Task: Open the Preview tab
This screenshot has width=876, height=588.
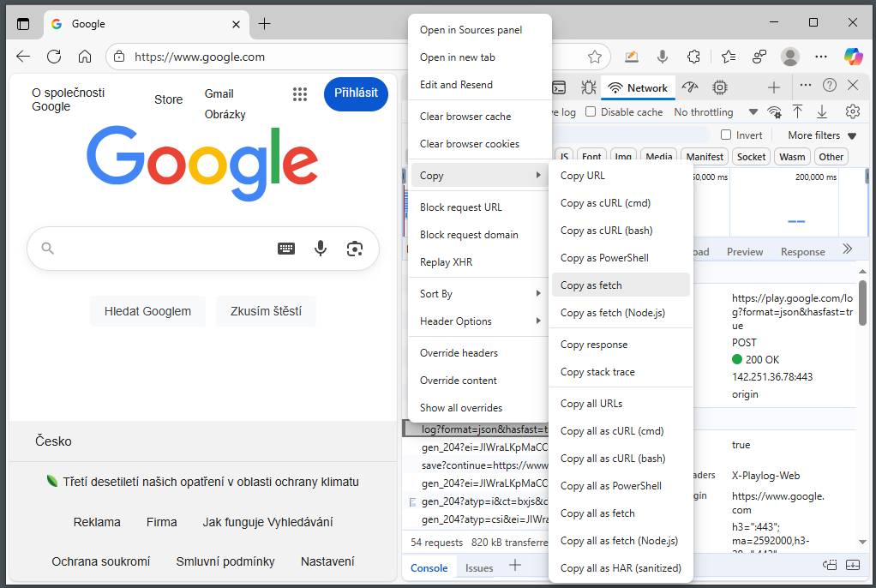Action: tap(745, 251)
